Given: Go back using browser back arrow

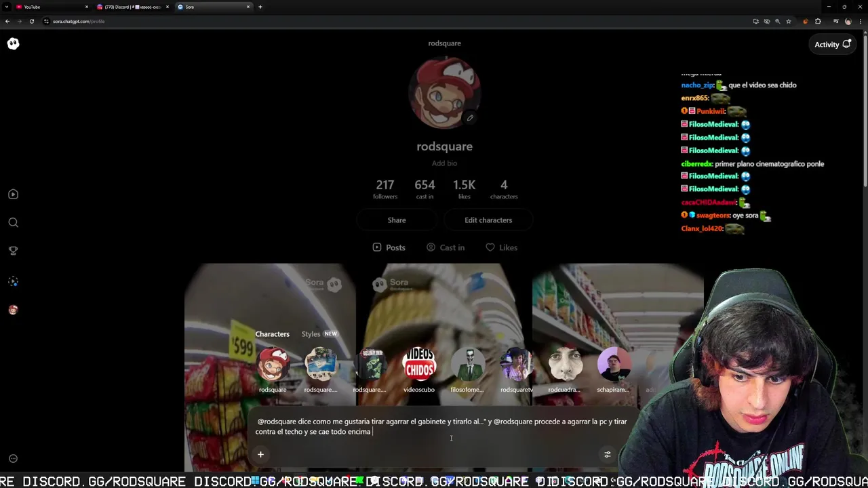Looking at the screenshot, I should 7,21.
